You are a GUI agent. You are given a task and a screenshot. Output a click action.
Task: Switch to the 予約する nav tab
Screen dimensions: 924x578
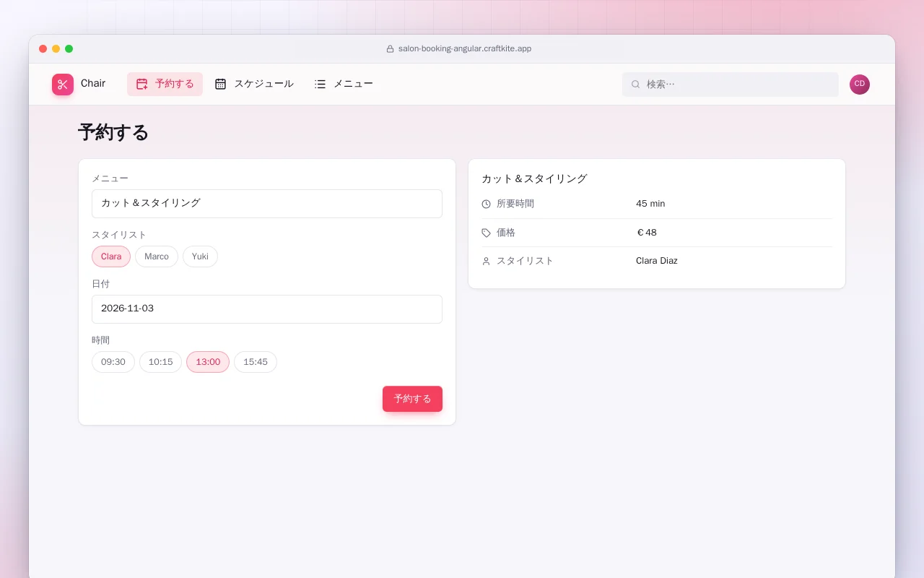165,84
